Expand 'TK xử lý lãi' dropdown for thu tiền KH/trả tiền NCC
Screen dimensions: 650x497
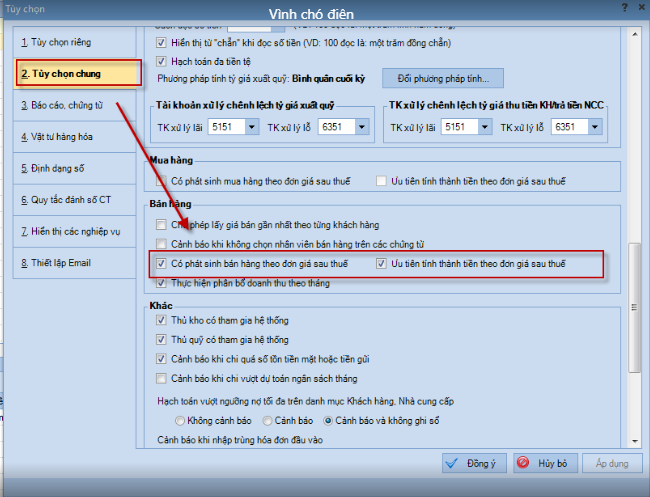pos(485,127)
